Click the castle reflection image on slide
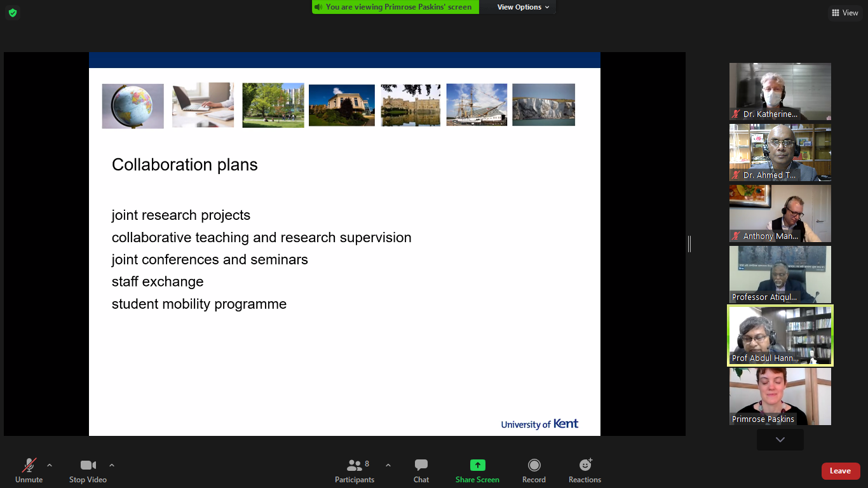 [410, 105]
